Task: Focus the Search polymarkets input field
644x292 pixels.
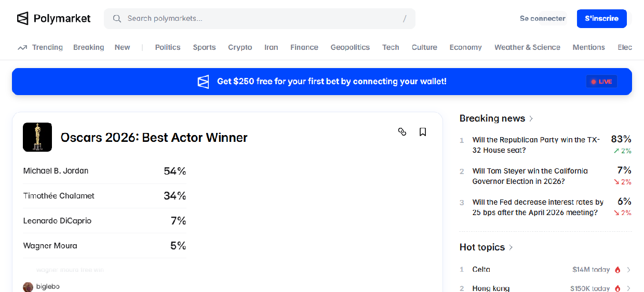Action: coord(260,19)
